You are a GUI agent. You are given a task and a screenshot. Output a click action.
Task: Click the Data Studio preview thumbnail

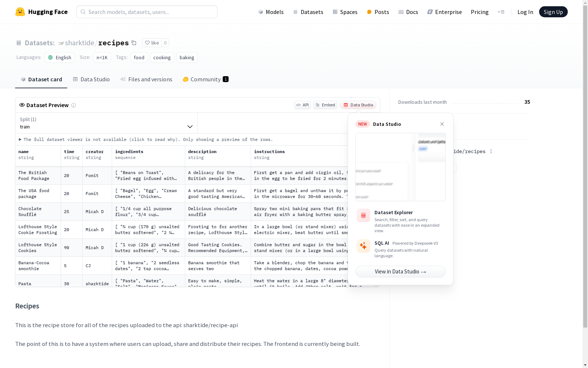pos(401,167)
